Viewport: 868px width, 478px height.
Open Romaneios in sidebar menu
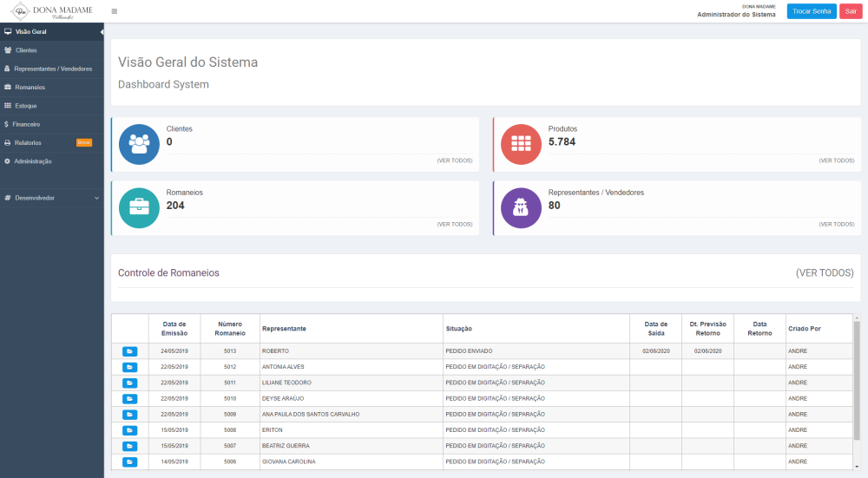coord(52,88)
